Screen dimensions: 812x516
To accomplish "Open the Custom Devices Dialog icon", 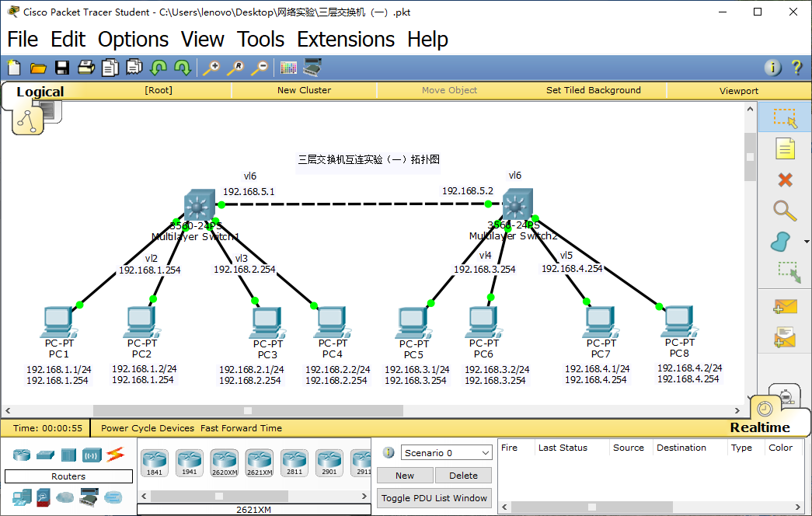I will point(312,68).
